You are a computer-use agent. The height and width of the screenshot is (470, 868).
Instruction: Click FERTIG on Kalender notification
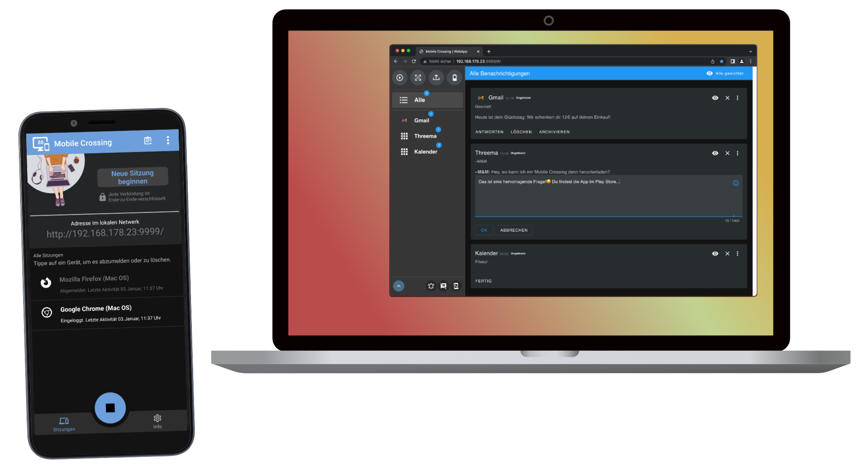[x=484, y=281]
